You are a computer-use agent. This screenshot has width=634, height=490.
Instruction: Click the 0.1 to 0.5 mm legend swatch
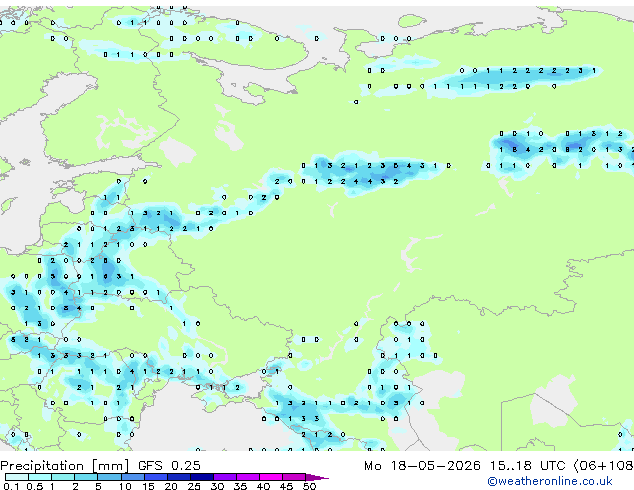(17, 477)
